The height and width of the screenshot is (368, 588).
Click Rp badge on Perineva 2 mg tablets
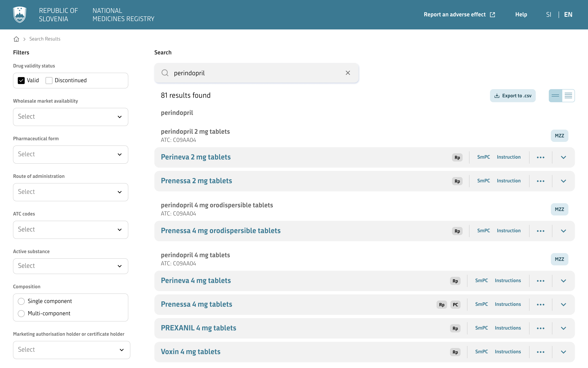pos(457,157)
